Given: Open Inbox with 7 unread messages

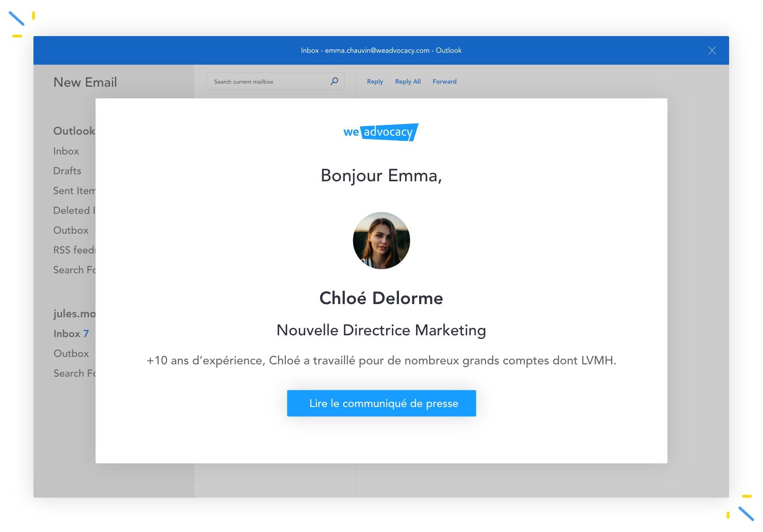Looking at the screenshot, I should coord(71,334).
